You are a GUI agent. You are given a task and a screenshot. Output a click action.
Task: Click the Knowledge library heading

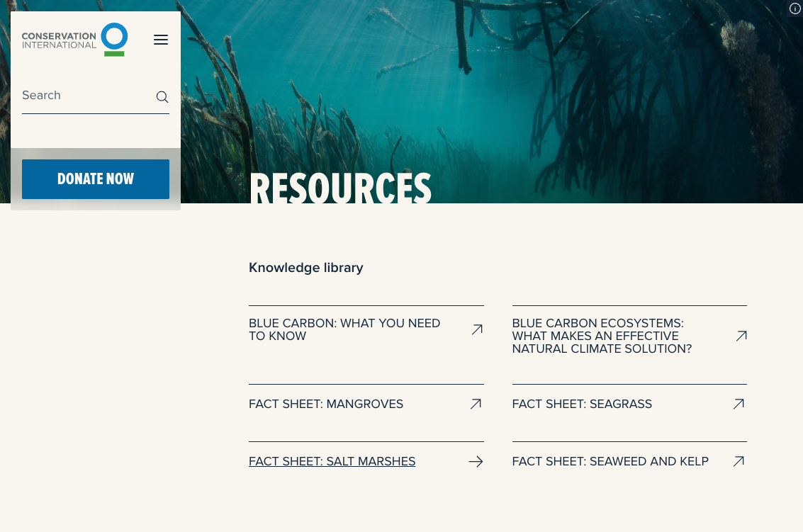tap(305, 268)
